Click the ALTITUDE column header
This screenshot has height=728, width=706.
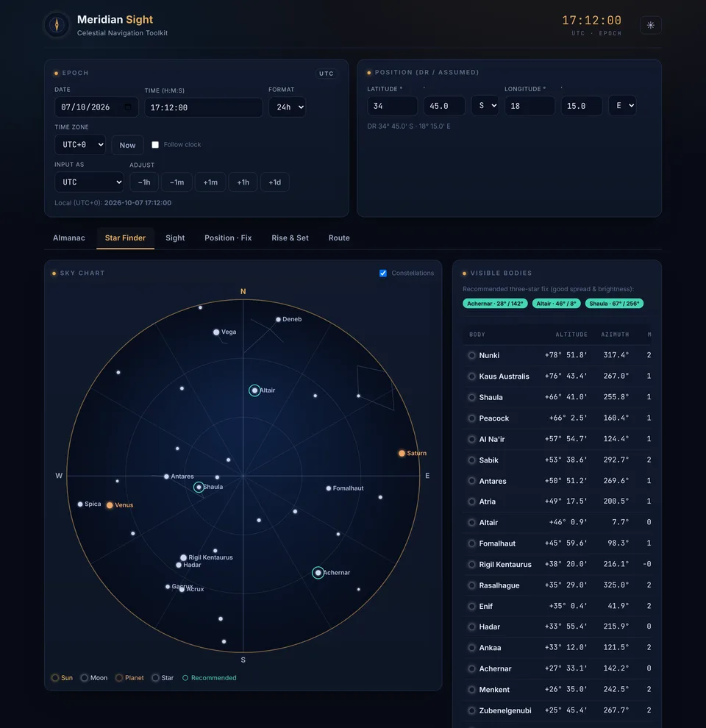tap(571, 335)
